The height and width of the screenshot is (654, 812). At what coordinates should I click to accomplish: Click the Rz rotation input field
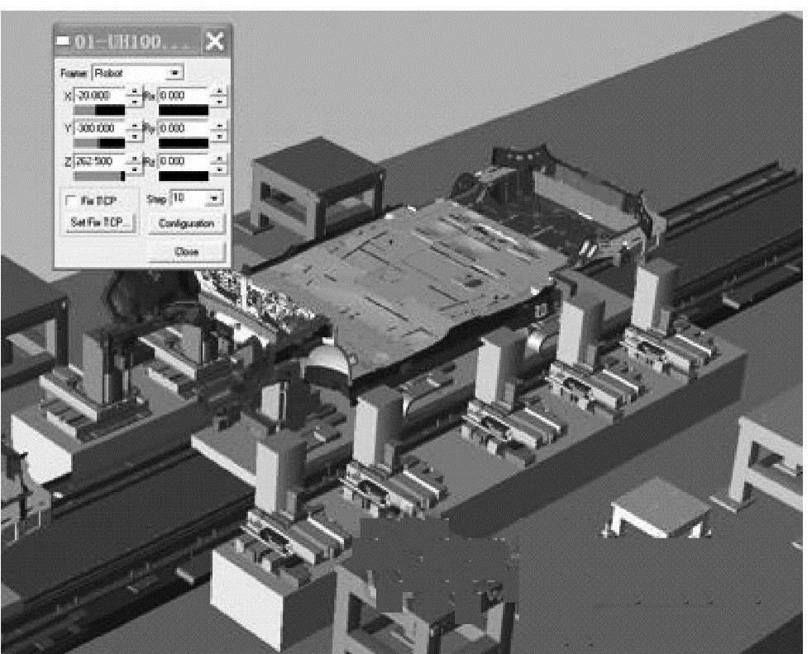[184, 161]
